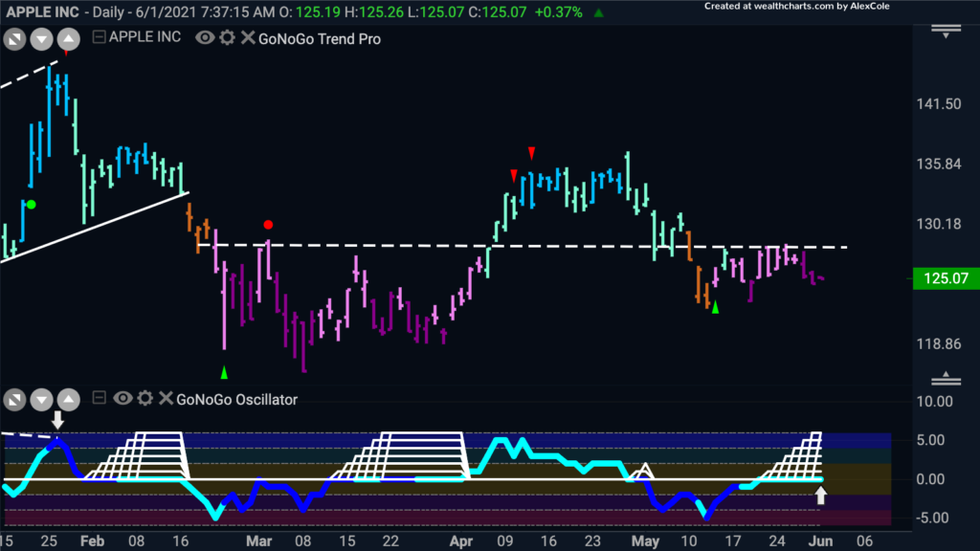Screen dimensions: 980x551
Task: Toggle visibility of GoNoGo Oscillator
Action: [x=122, y=398]
